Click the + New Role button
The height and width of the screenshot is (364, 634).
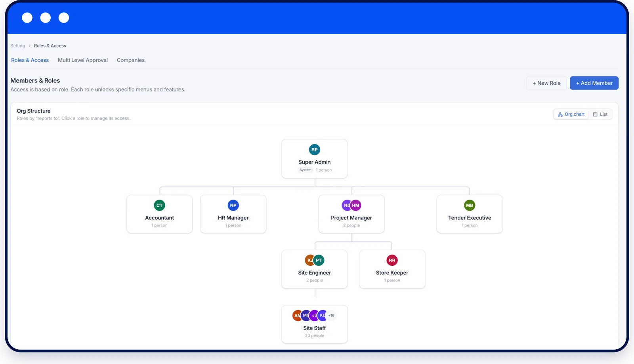click(x=546, y=83)
